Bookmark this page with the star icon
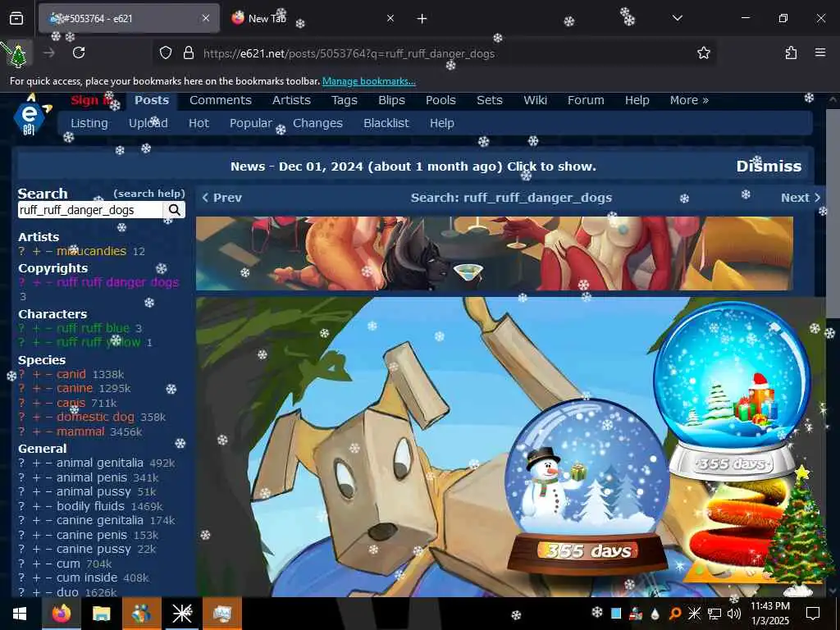840x630 pixels. pyautogui.click(x=703, y=52)
